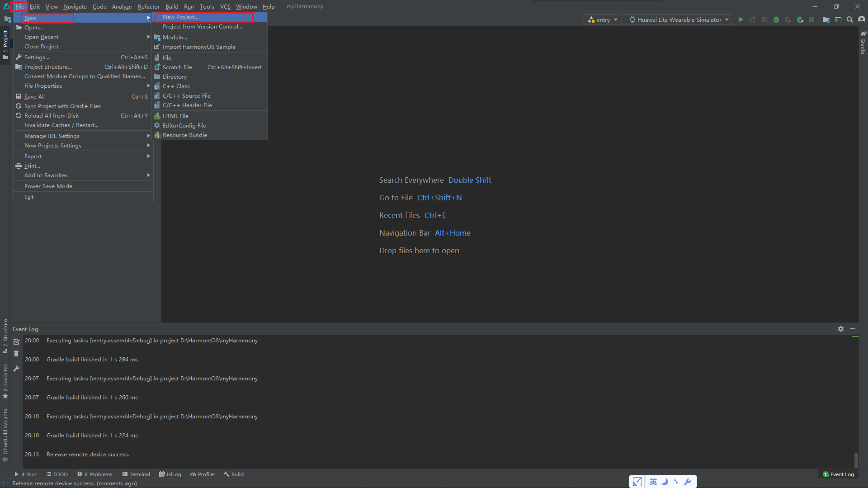Click the user account avatar icon
868x488 pixels.
(x=862, y=19)
